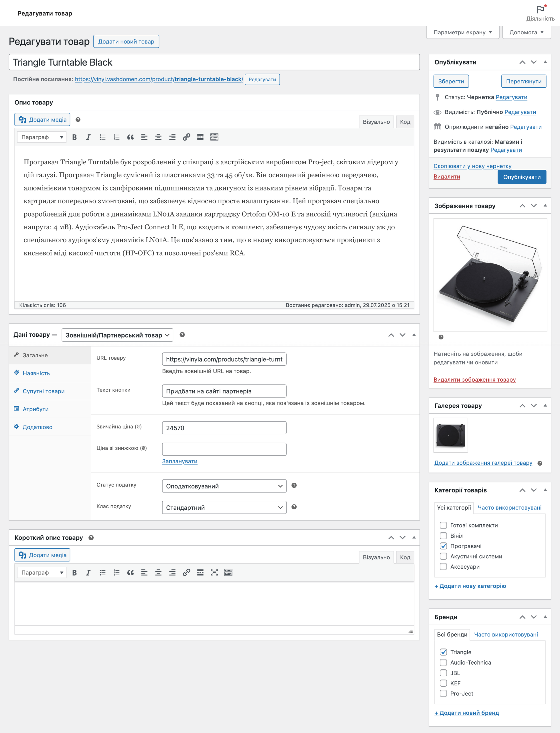
Task: Toggle italic in short description toolbar
Action: tap(88, 572)
